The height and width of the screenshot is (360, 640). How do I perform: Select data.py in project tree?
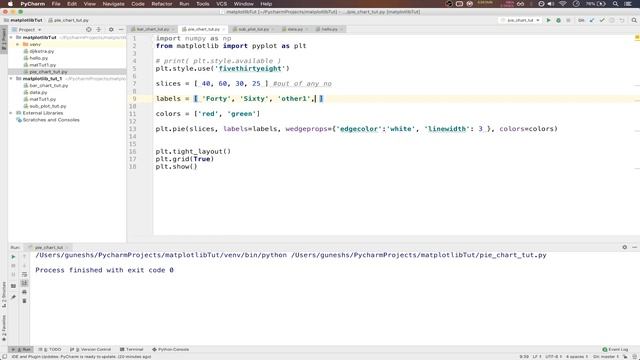pyautogui.click(x=37, y=92)
